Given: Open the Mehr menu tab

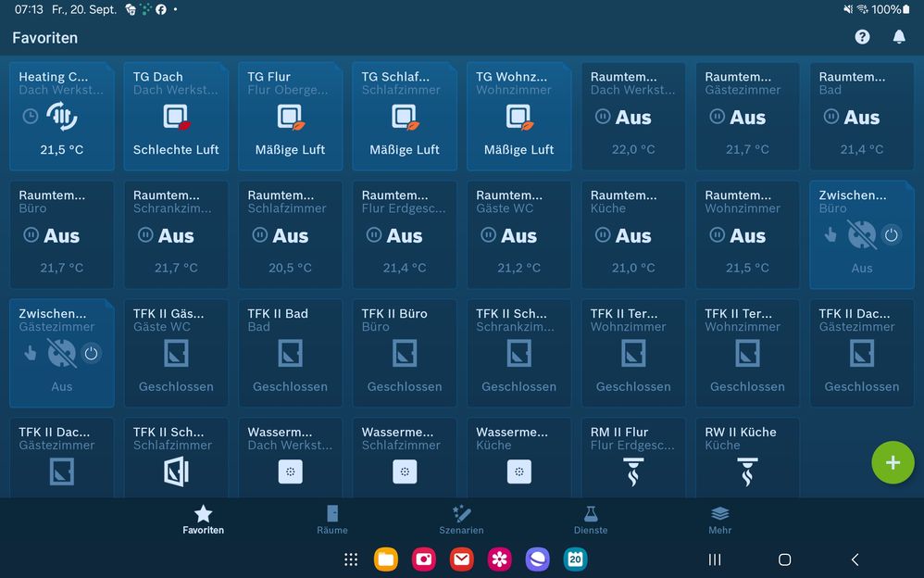Looking at the screenshot, I should pyautogui.click(x=719, y=520).
